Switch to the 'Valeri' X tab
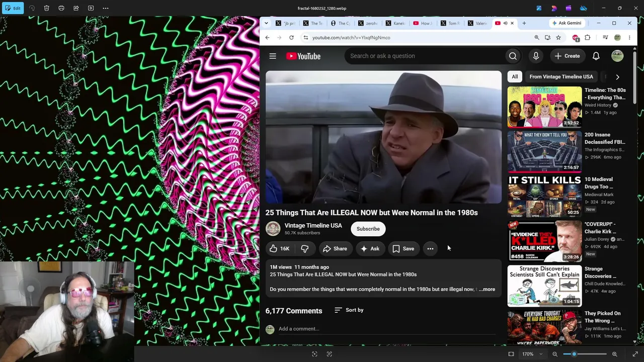 (x=478, y=23)
